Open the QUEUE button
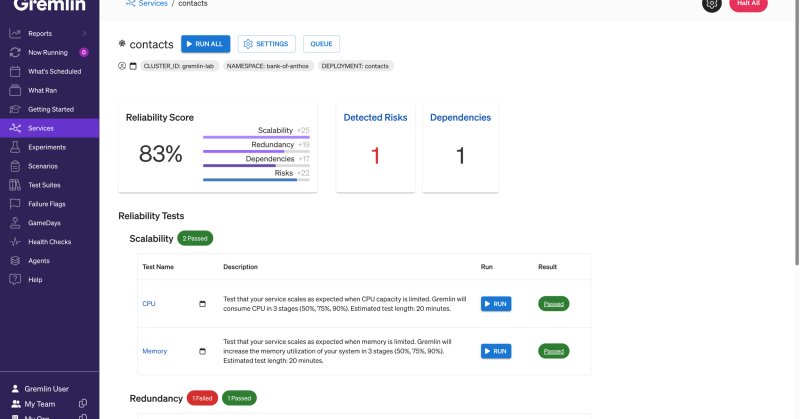The height and width of the screenshot is (419, 800). coord(321,44)
